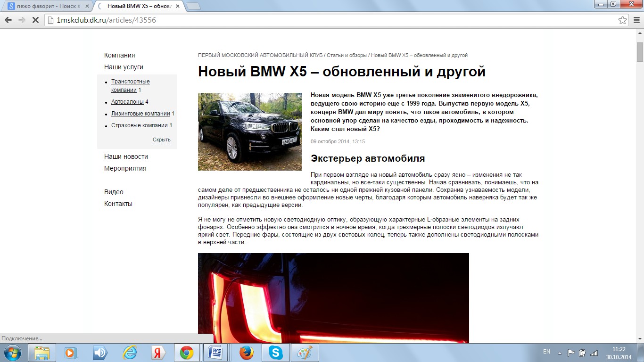Screen dimensions: 644x362
Task: Focus the address bar with 1mskclub.dk.ru
Action: pos(332,20)
